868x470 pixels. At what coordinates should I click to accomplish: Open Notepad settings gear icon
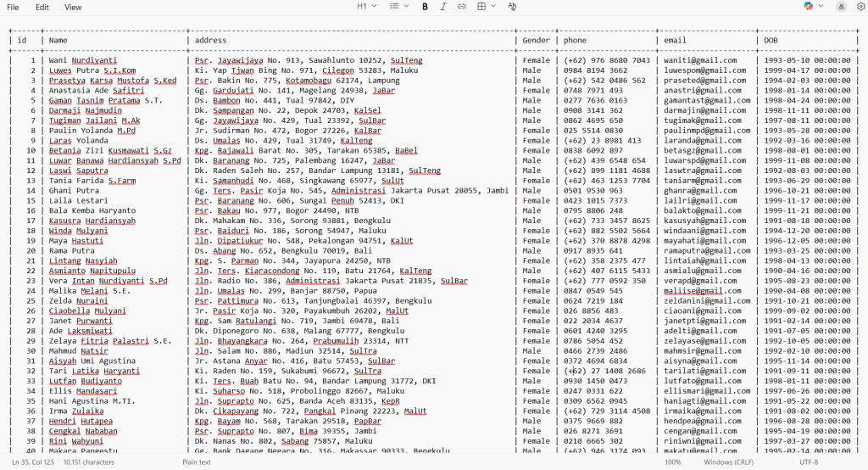tap(860, 7)
